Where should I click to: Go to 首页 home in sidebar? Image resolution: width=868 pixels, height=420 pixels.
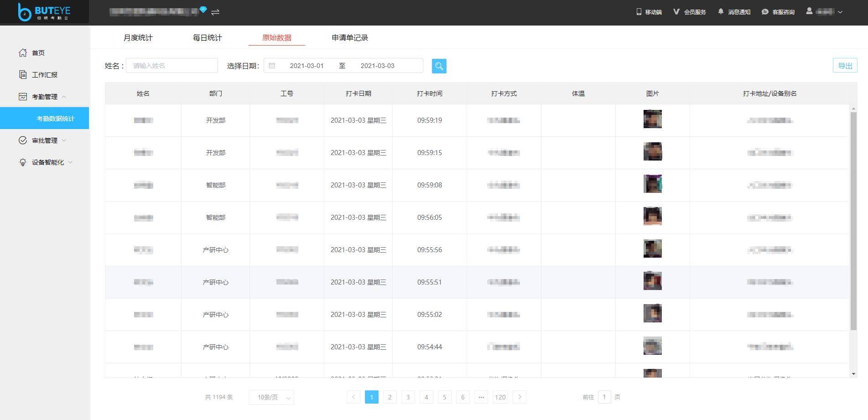click(x=38, y=53)
